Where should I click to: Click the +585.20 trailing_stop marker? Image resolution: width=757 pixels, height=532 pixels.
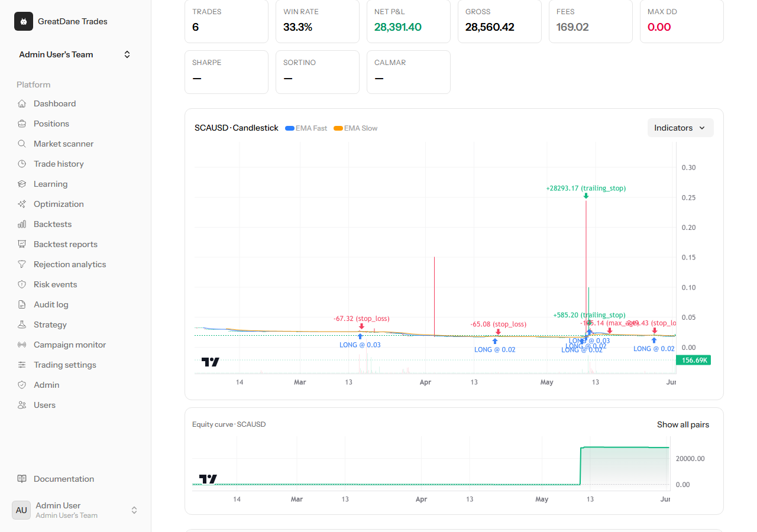pyautogui.click(x=589, y=315)
